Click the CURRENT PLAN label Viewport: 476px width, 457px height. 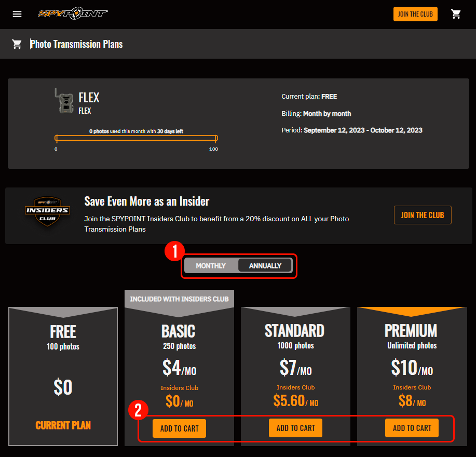coord(63,425)
